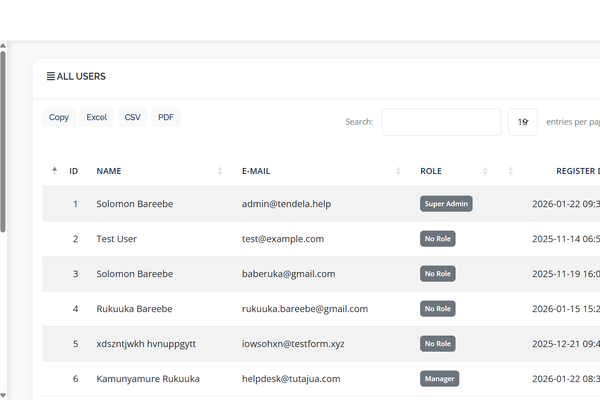
Task: Export the users to Excel
Action: pyautogui.click(x=96, y=118)
